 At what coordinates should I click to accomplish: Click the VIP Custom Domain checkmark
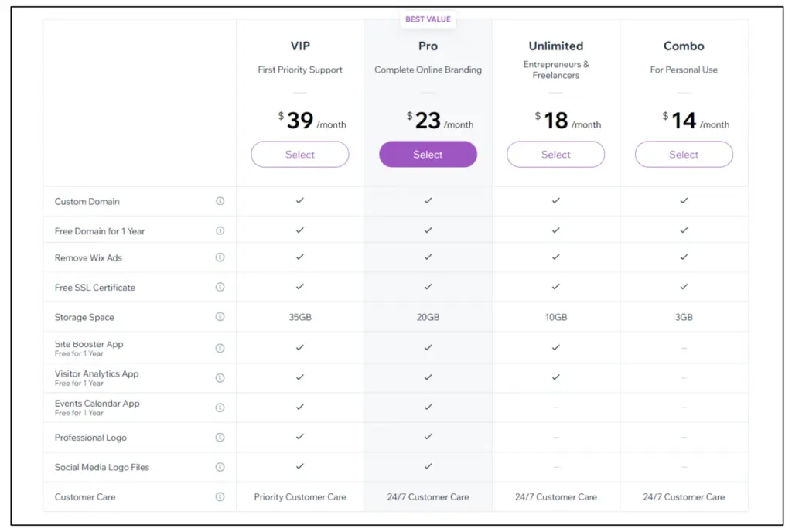(299, 201)
